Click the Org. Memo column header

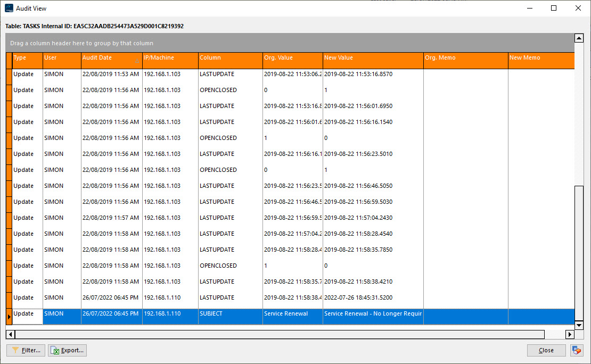[x=465, y=58]
